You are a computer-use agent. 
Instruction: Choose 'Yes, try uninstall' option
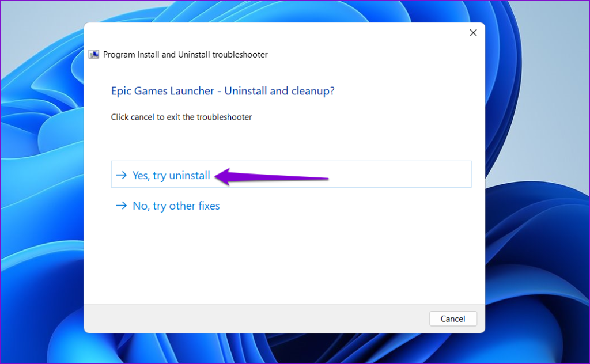coord(291,174)
